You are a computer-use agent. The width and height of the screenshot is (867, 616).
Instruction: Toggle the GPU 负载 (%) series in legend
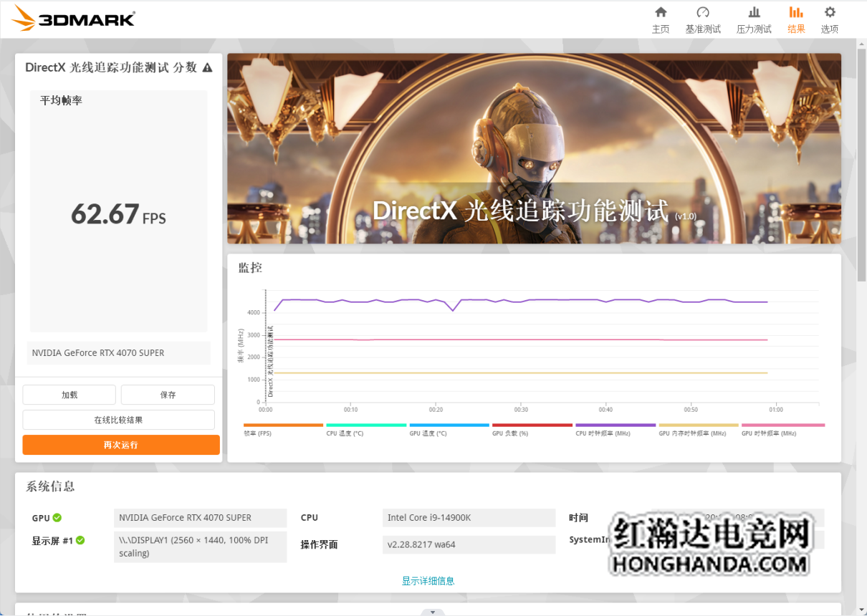(x=532, y=425)
